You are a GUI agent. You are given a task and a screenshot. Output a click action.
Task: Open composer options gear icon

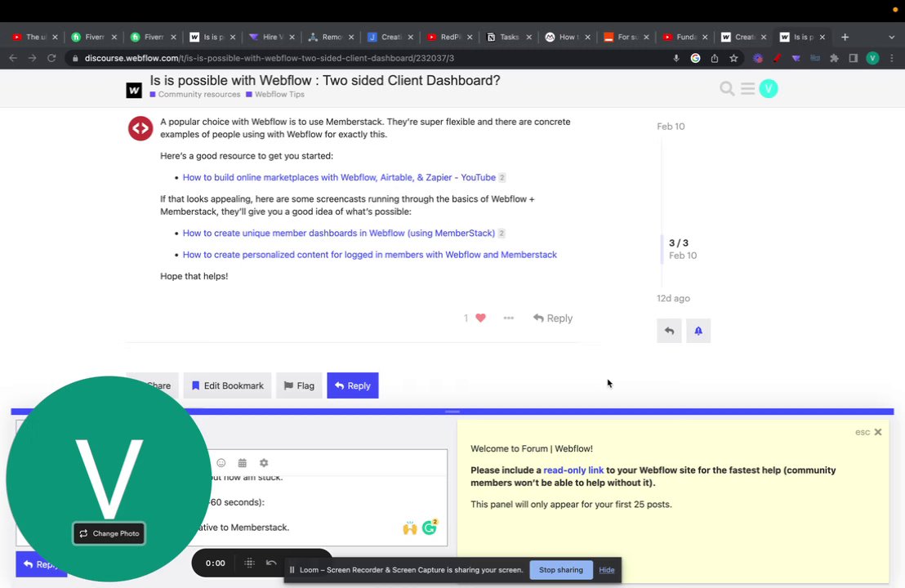click(x=264, y=463)
